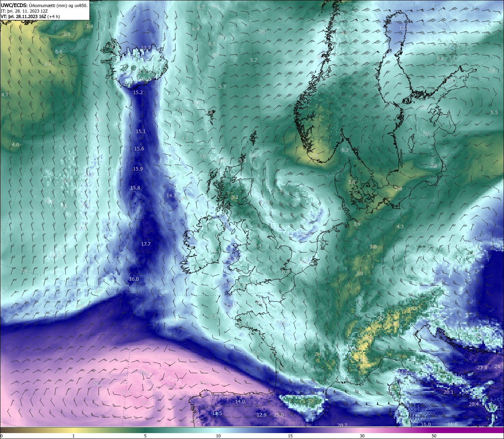This screenshot has height=439, width=504.
Task: Click the 3.9 value label
Action: (357, 224)
